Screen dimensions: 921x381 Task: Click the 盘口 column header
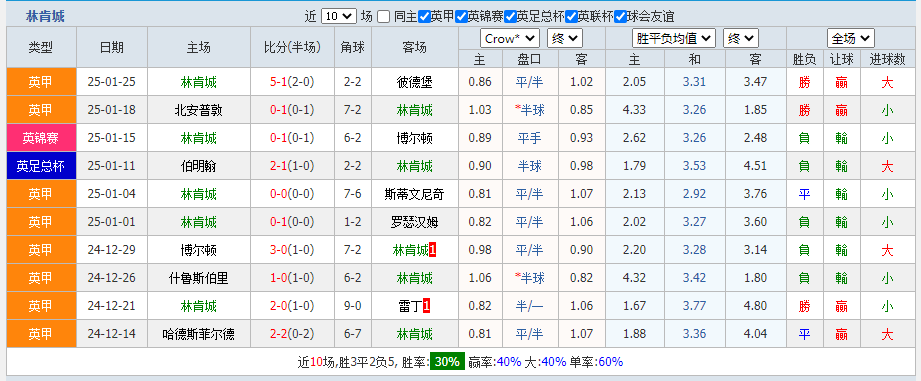[x=529, y=59]
